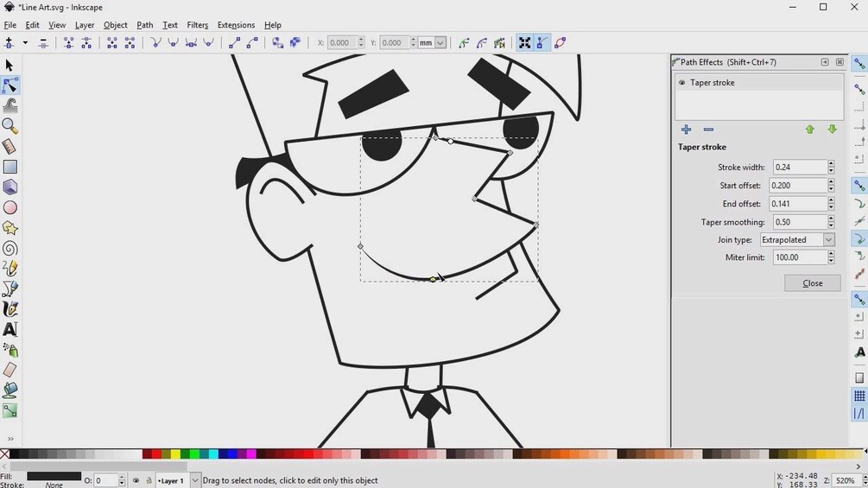
Task: Increase Stroke width stepper
Action: point(831,164)
